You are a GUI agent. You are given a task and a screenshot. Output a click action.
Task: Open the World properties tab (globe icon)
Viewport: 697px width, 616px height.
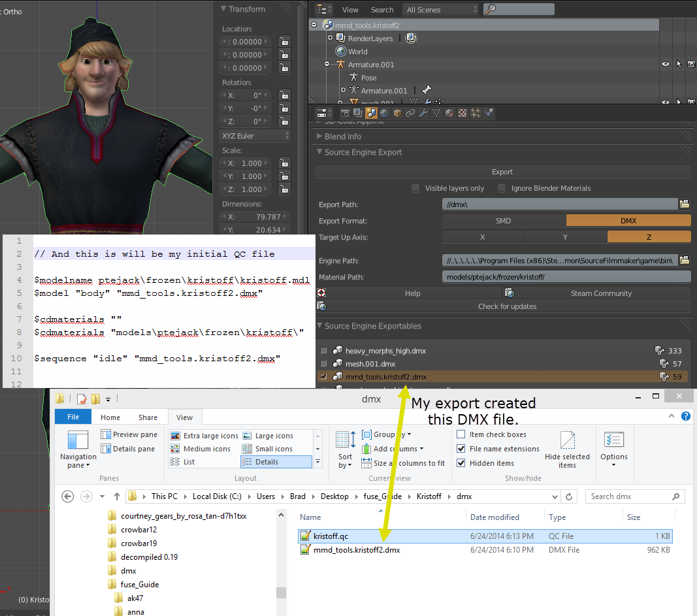384,113
